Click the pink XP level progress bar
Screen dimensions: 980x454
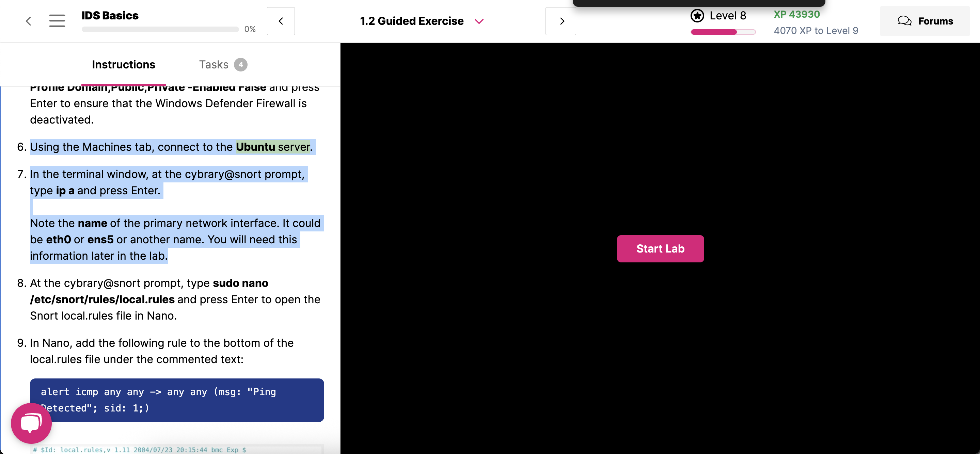click(x=723, y=32)
